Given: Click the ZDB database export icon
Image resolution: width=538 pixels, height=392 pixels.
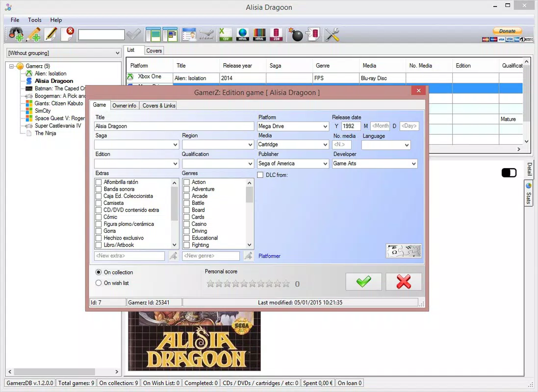Looking at the screenshot, I should 276,34.
